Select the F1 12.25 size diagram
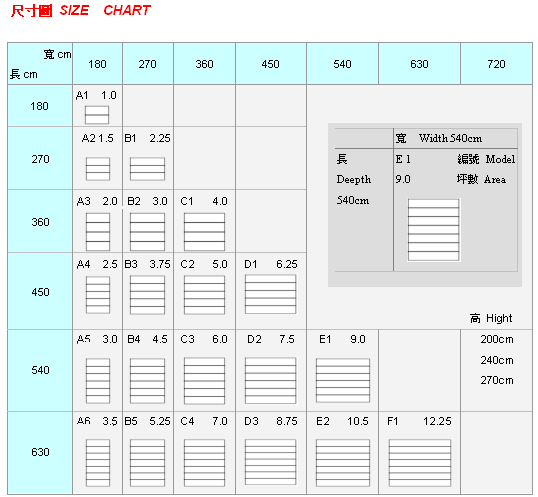This screenshot has width=538, height=497. 420,463
